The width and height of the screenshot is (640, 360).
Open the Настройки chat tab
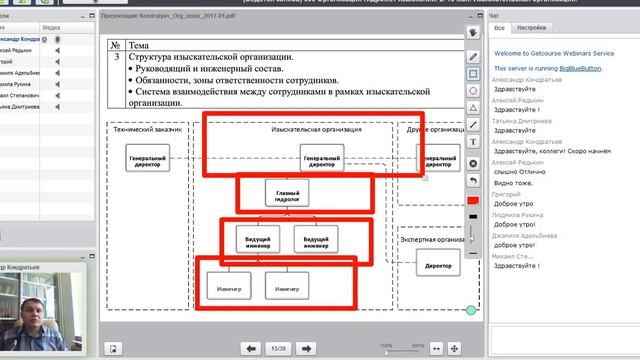click(531, 28)
